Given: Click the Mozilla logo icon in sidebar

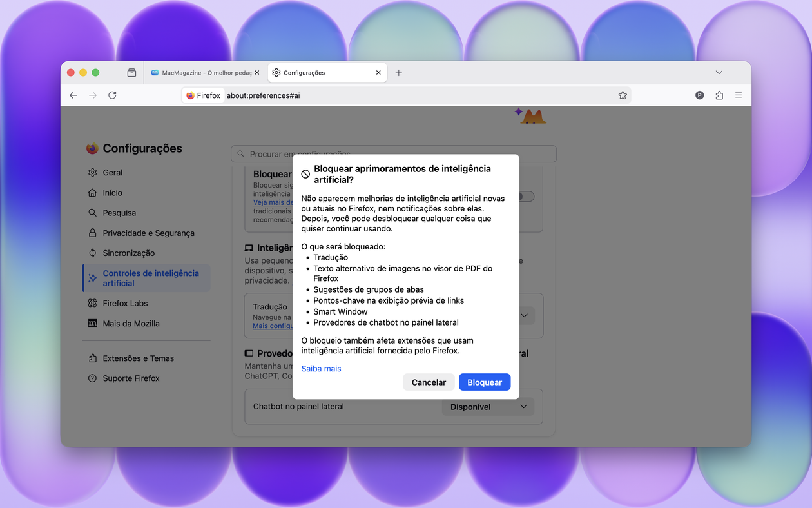Looking at the screenshot, I should pos(93,323).
